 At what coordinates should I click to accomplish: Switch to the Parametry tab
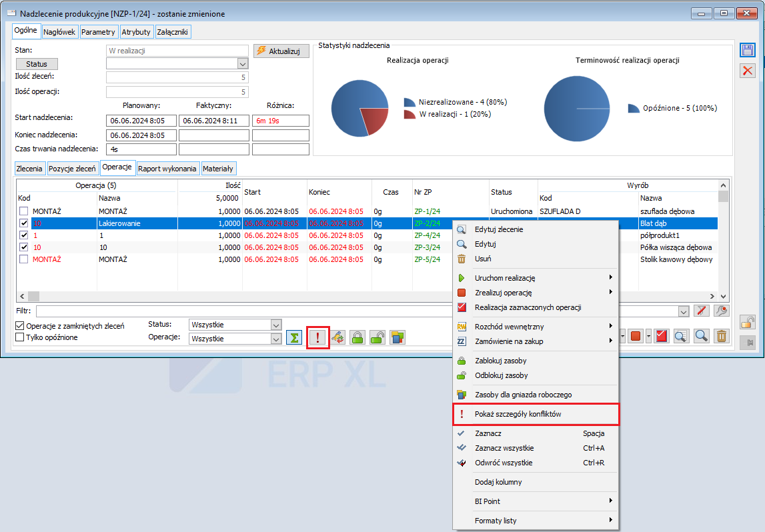(98, 32)
